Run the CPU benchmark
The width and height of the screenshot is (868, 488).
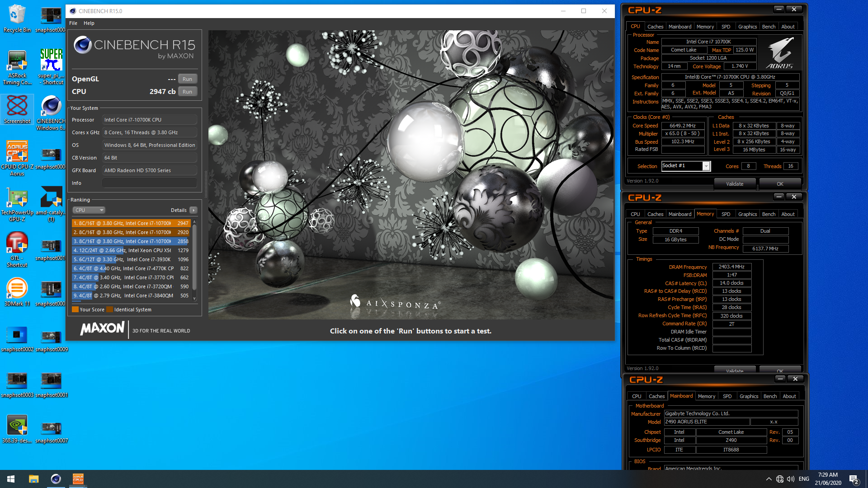click(x=187, y=92)
